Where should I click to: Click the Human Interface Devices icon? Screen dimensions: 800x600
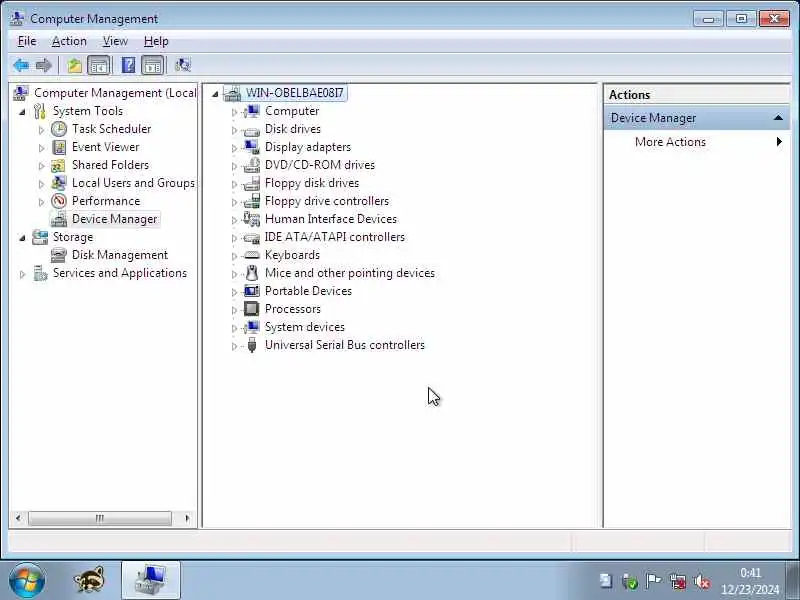coord(252,219)
